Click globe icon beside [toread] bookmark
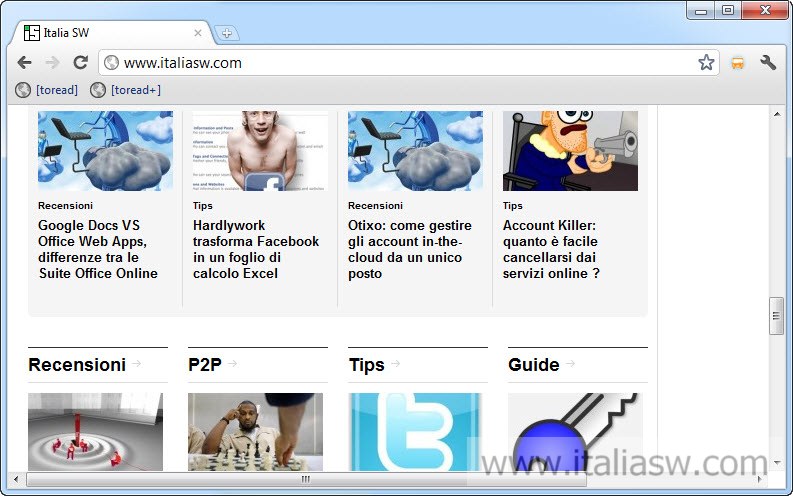This screenshot has height=496, width=793. pos(23,90)
